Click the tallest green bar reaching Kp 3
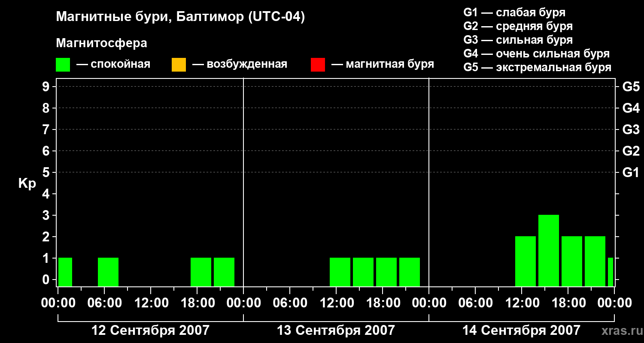Screen dimensions: 644x343 (549, 250)
